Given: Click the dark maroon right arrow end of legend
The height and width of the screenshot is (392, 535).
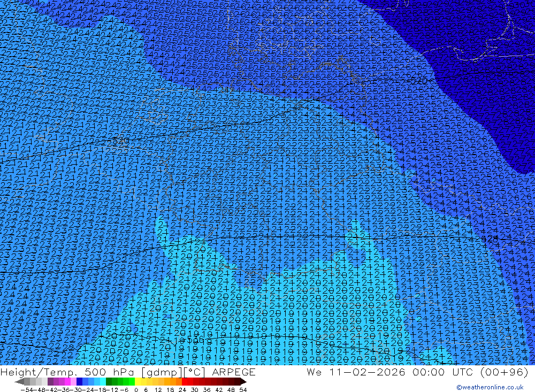Looking at the screenshot, I should point(243,381).
